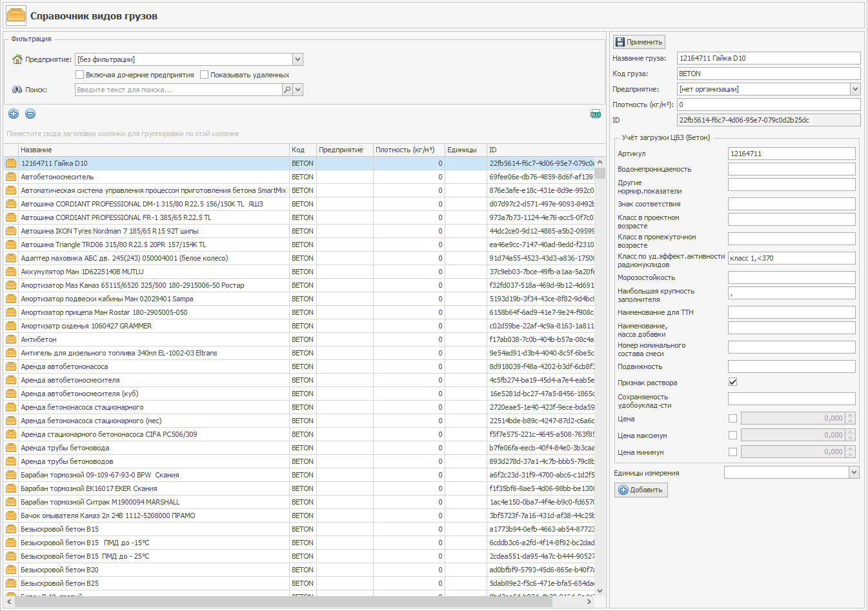Click the floppy disk Применить button

click(639, 42)
